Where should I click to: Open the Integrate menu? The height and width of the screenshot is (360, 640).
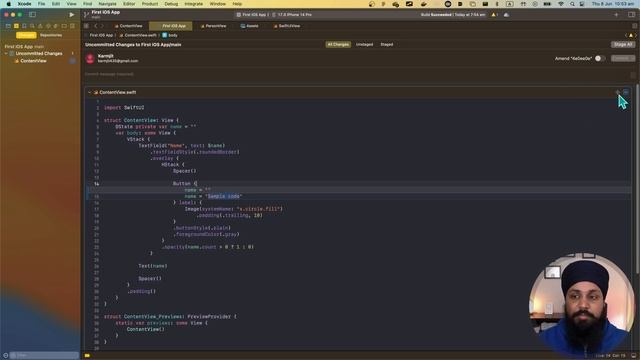tap(193, 4)
